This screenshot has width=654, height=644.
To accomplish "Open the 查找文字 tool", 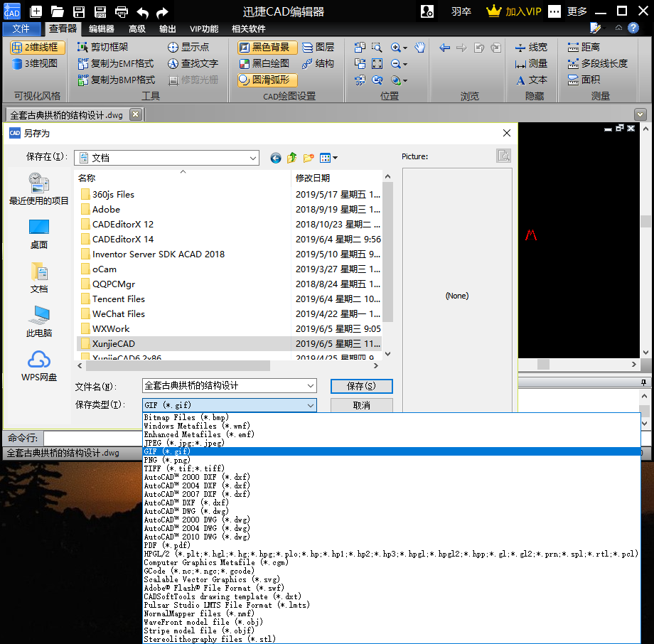I will click(x=193, y=63).
